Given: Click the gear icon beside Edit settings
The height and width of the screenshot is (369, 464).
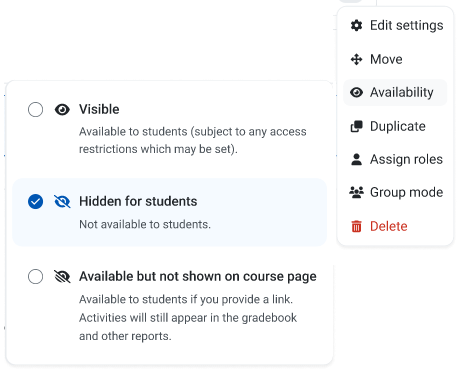Looking at the screenshot, I should point(356,25).
